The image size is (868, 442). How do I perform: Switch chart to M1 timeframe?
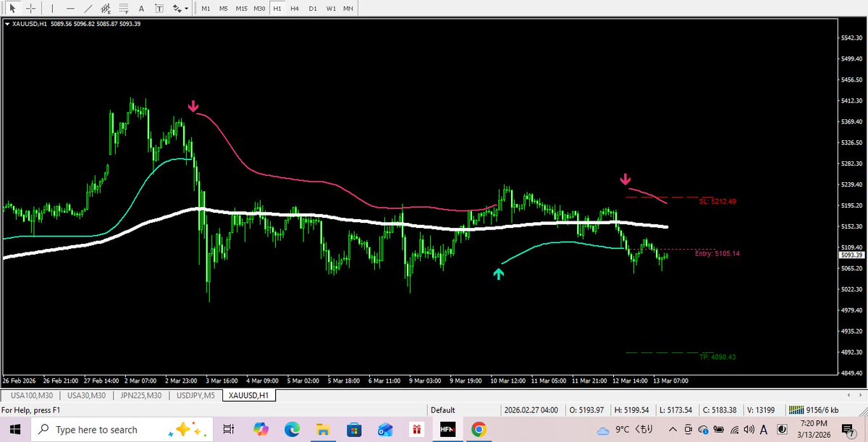coord(206,8)
